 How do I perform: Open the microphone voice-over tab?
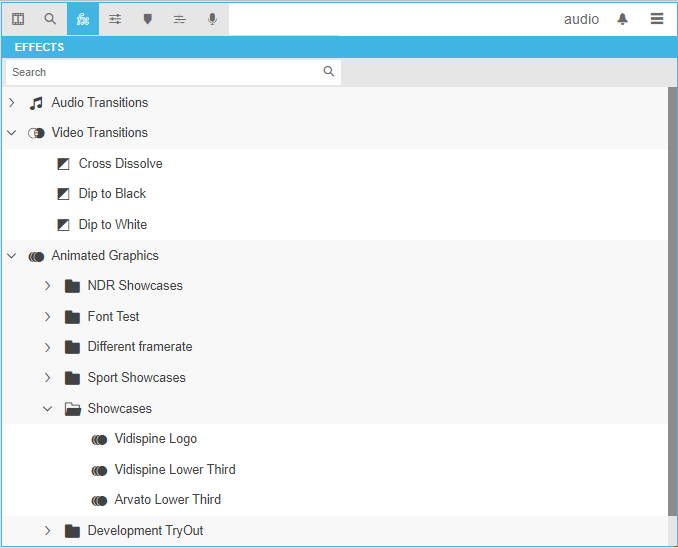coord(212,19)
